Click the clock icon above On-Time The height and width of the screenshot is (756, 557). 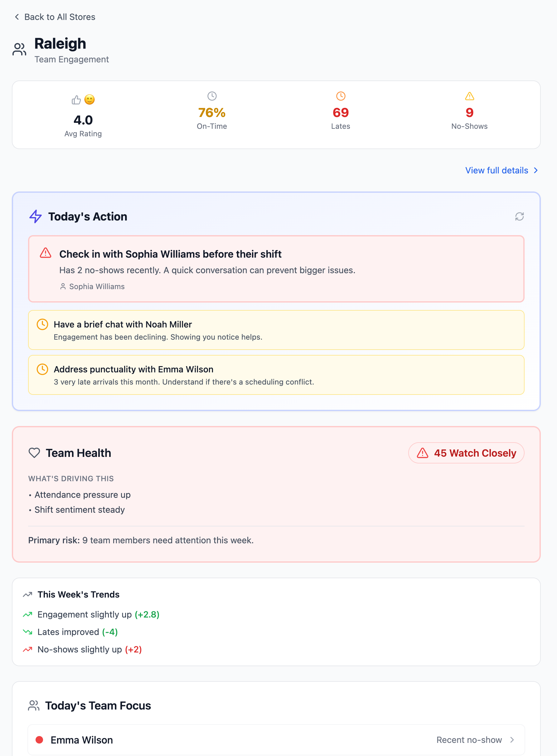point(212,96)
